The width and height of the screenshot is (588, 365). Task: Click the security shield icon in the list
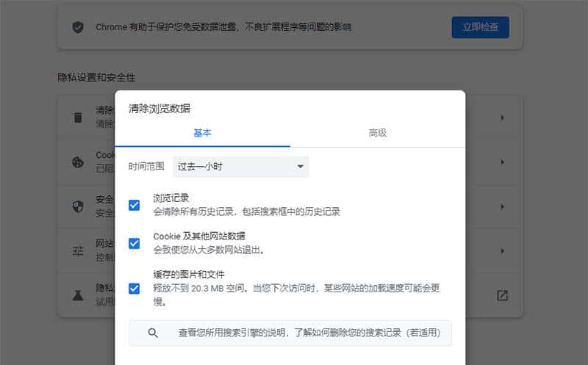coord(78,206)
